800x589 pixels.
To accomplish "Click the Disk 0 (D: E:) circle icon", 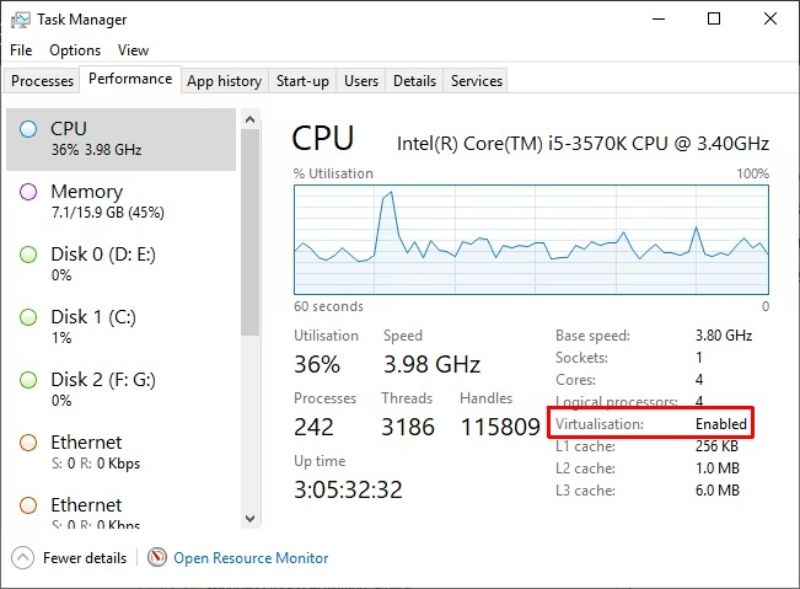I will tap(28, 255).
